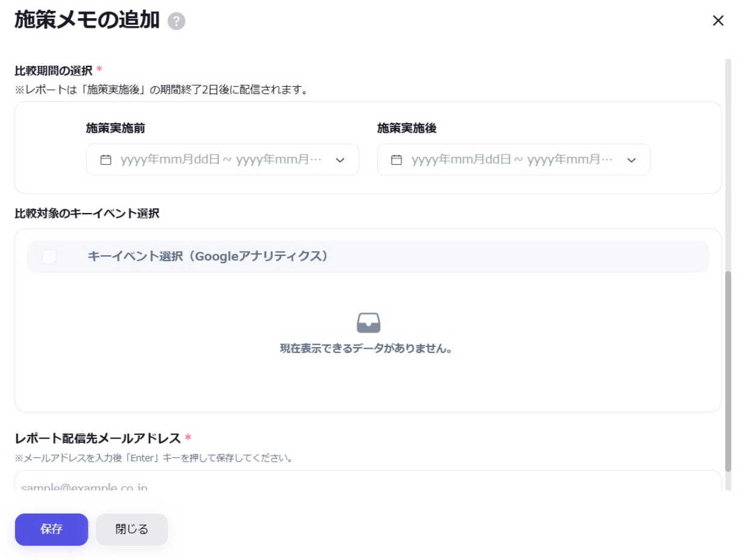
Task: Click the キーイベント選択（Googleアナリティクス） column header
Action: tap(208, 256)
